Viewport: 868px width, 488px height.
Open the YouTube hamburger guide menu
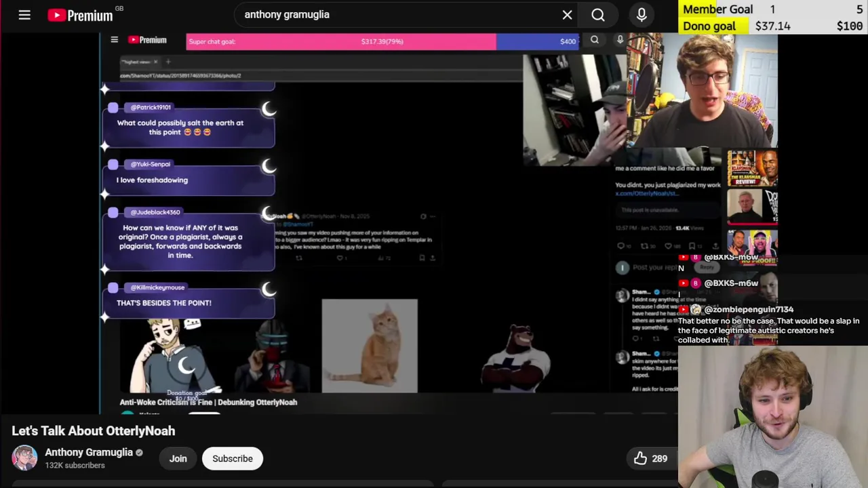coord(24,14)
